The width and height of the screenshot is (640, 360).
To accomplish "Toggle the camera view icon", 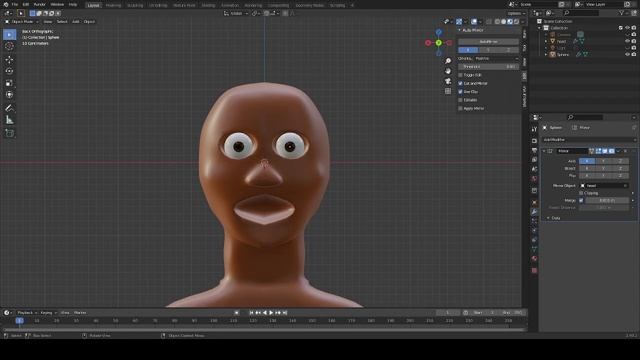I will pos(448,81).
